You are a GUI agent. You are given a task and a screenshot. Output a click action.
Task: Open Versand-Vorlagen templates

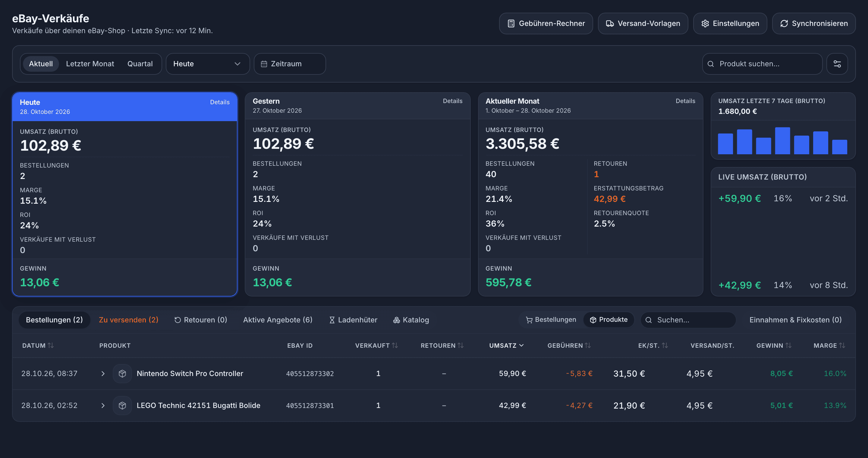(x=643, y=24)
